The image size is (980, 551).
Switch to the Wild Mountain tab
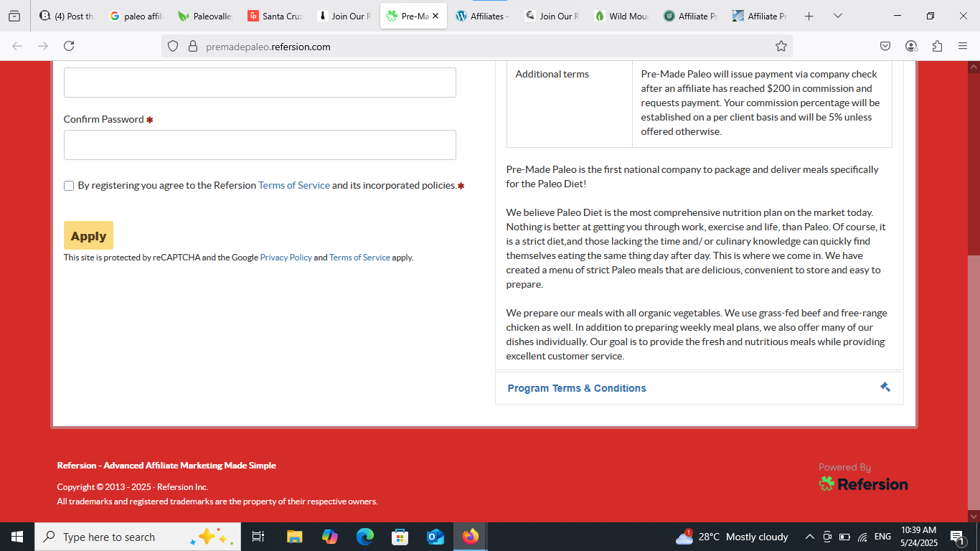pos(621,16)
